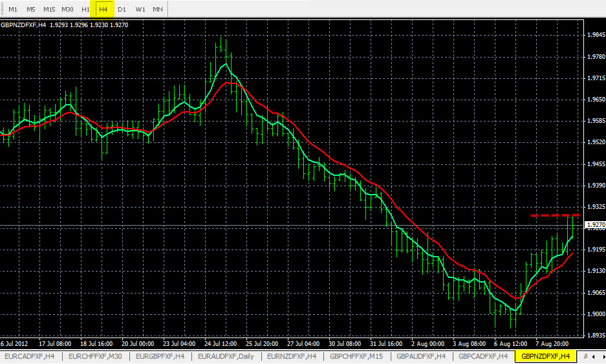Switch to GBPAUDFXF,H4 chart tab
606x364 pixels.
(x=421, y=356)
